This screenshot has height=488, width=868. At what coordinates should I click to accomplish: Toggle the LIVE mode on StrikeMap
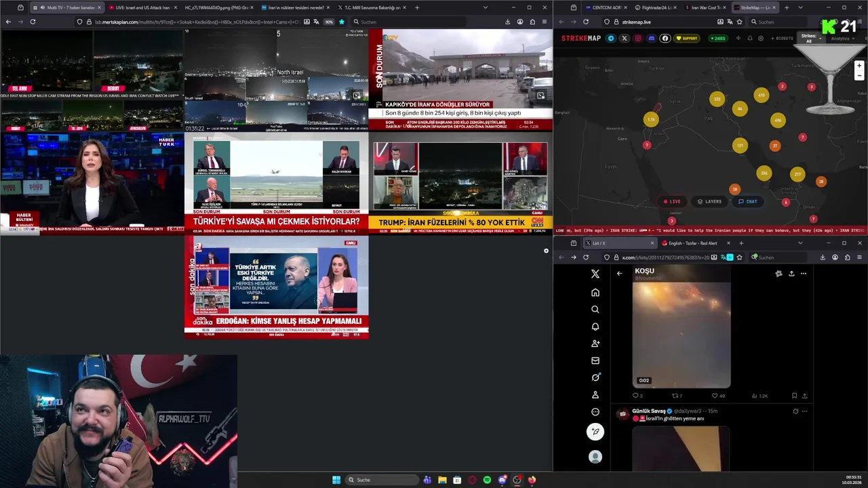click(x=671, y=201)
